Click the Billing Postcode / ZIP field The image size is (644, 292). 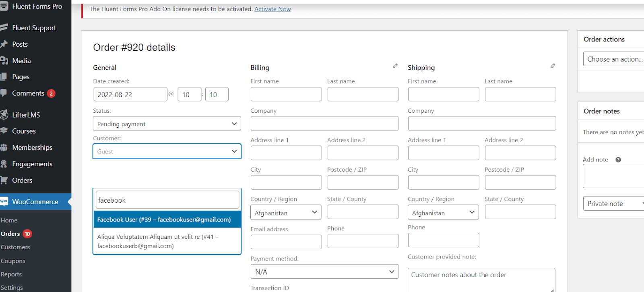tap(363, 182)
